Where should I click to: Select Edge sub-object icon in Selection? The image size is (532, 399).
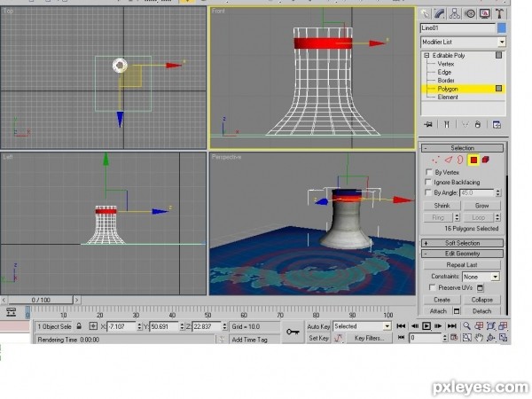tap(449, 160)
